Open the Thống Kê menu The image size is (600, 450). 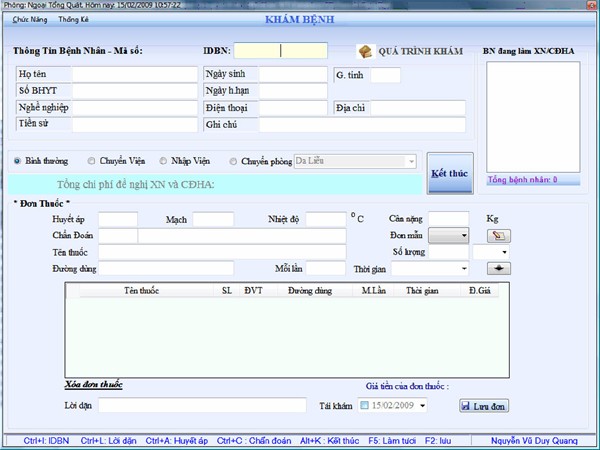pyautogui.click(x=74, y=19)
